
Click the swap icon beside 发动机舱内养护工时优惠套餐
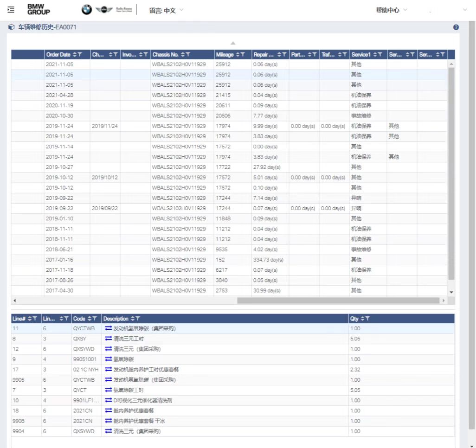pos(109,369)
